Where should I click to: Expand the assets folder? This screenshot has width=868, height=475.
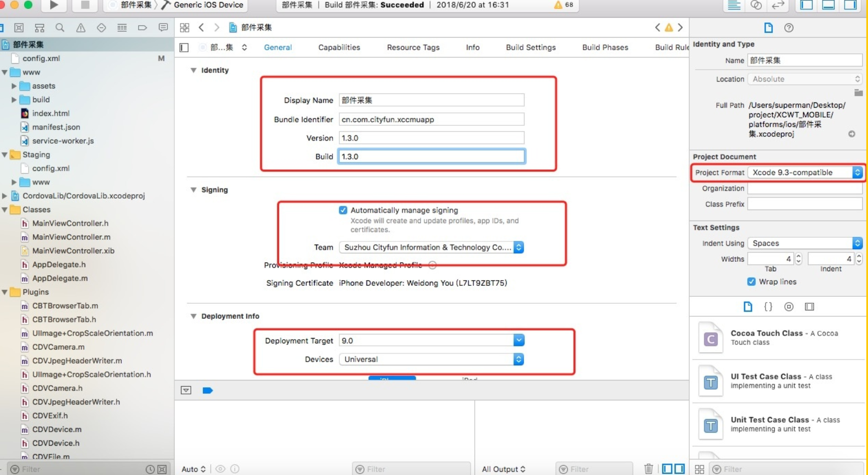14,86
